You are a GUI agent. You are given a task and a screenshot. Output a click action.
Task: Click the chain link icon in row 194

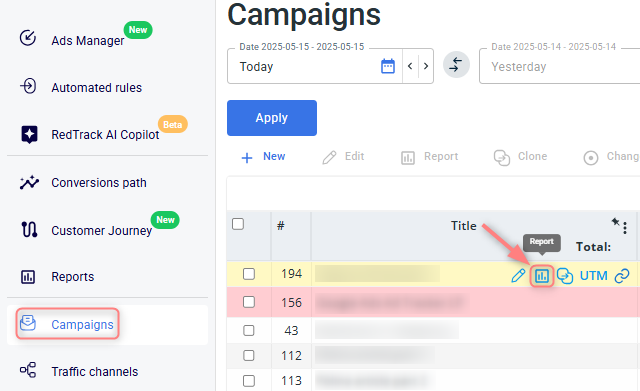622,276
